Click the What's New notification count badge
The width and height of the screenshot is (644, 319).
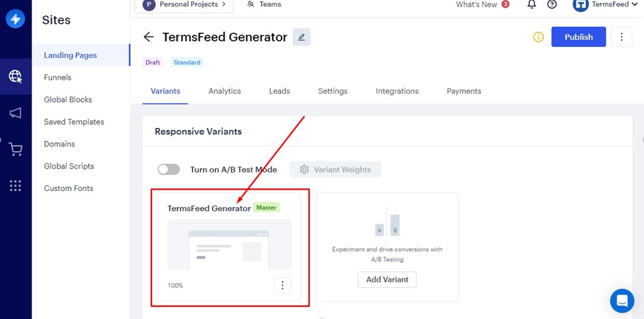505,5
